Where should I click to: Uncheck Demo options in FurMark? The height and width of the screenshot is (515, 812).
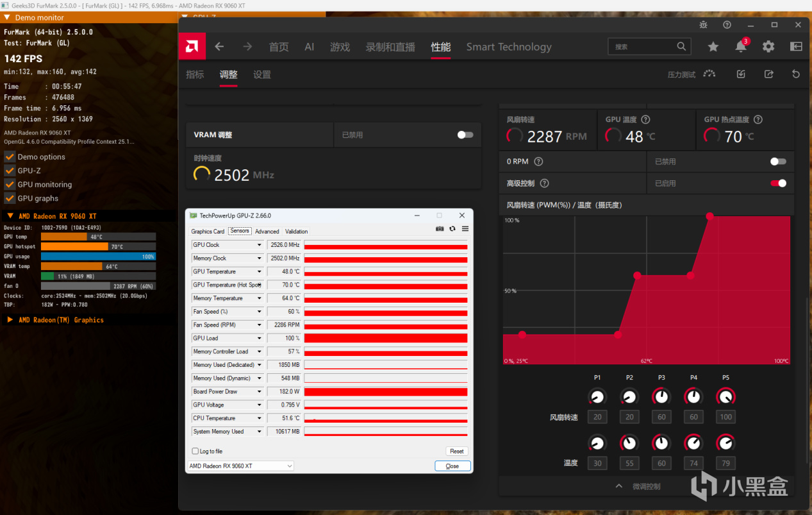pyautogui.click(x=10, y=156)
